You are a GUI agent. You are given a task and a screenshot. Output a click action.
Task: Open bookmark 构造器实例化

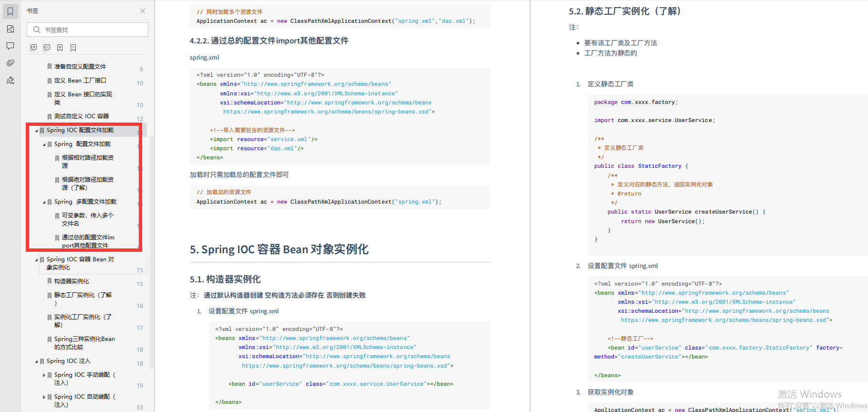(x=72, y=281)
